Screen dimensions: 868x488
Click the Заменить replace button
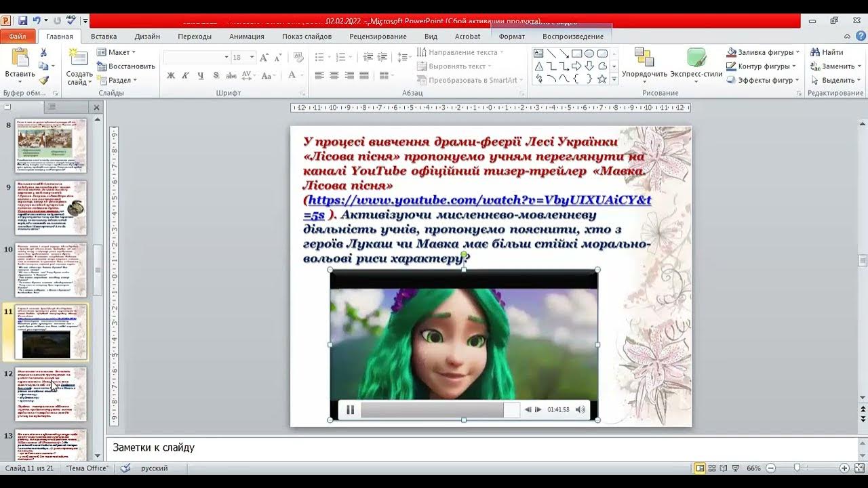836,66
